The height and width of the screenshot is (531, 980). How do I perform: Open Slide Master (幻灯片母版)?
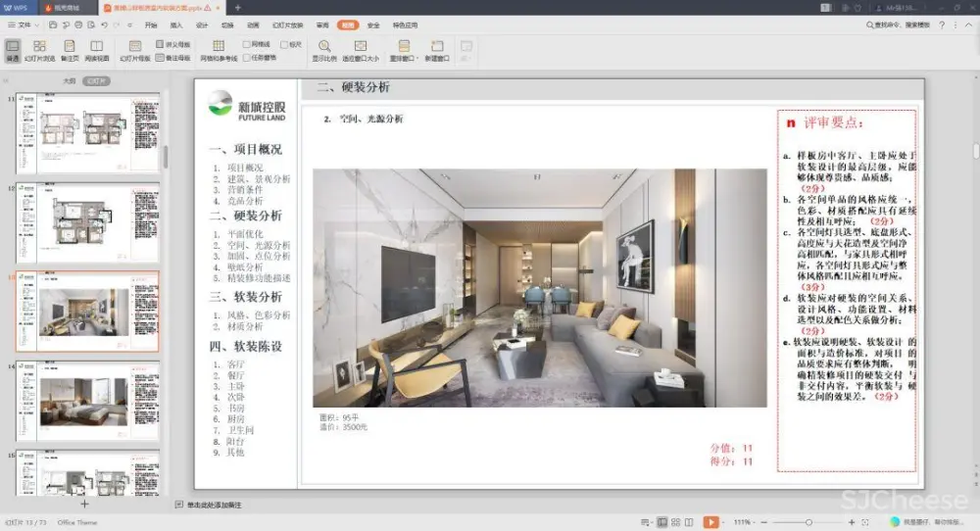tap(134, 50)
